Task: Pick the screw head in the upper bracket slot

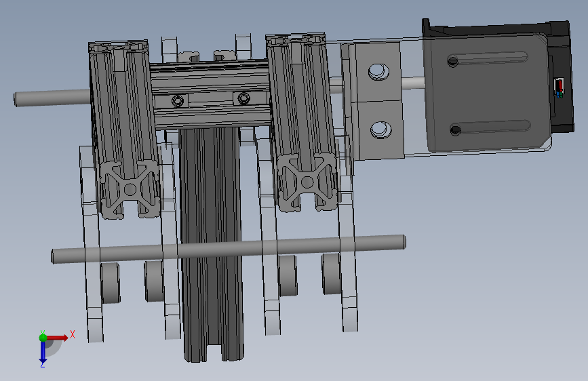Action: point(453,61)
